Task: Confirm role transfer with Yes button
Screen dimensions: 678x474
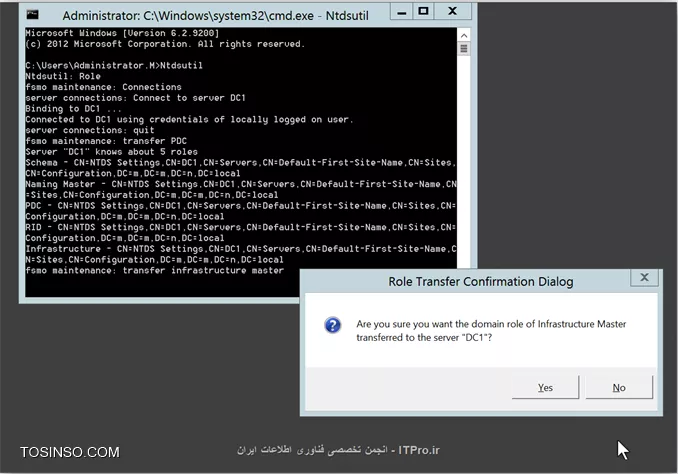Action: coord(545,387)
